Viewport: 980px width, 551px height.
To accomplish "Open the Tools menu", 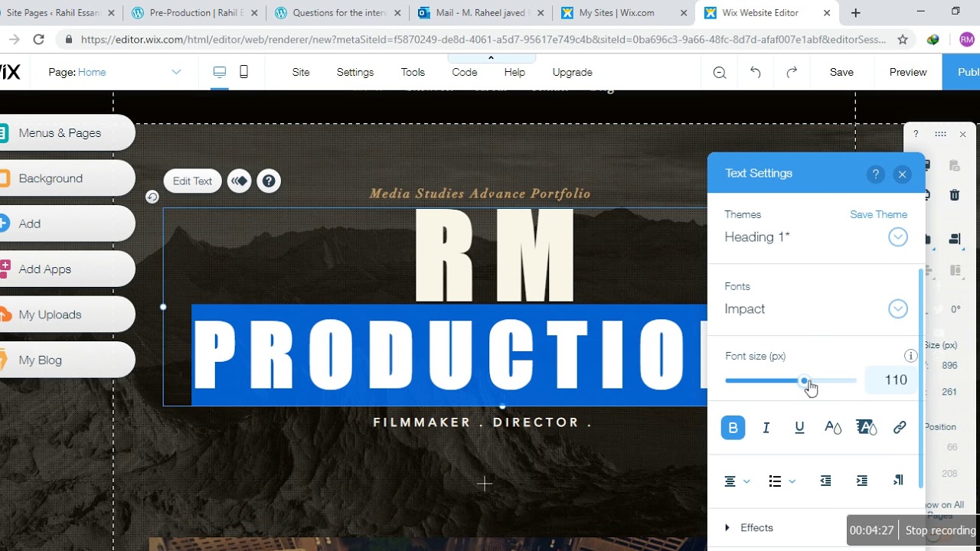I will click(413, 72).
